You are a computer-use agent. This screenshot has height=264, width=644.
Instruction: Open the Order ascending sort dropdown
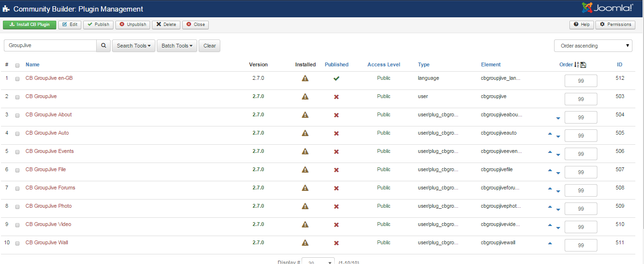[593, 46]
